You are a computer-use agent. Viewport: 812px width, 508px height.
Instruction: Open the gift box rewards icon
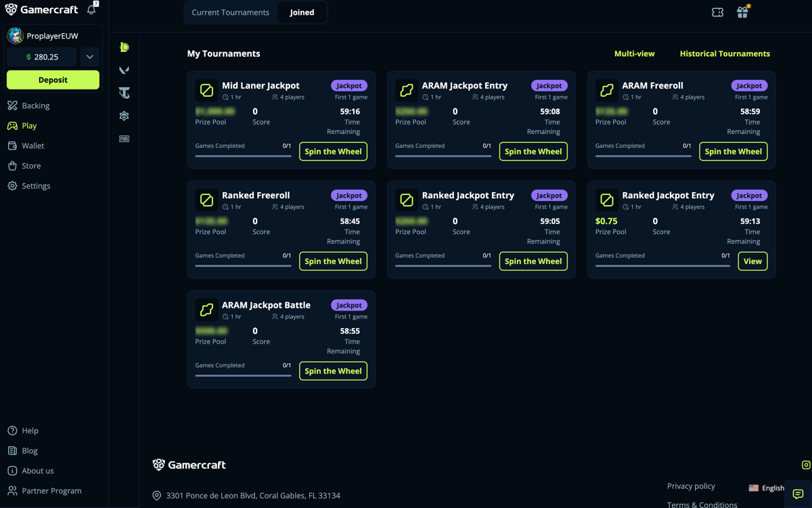[742, 12]
